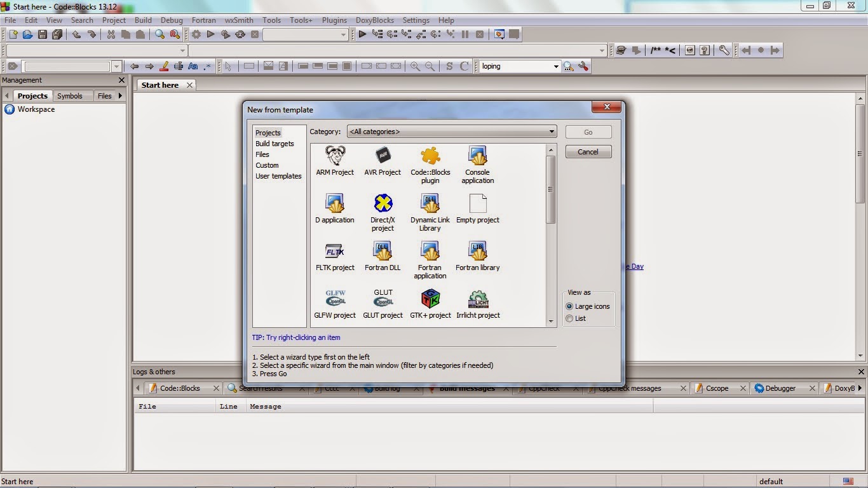Click the Redo arrow icon

point(92,34)
